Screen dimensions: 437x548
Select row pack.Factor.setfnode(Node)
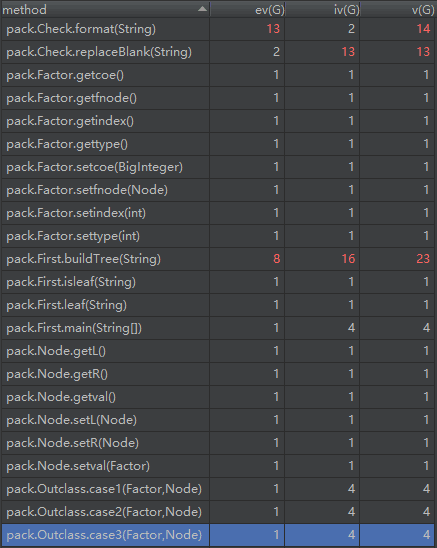click(218, 190)
